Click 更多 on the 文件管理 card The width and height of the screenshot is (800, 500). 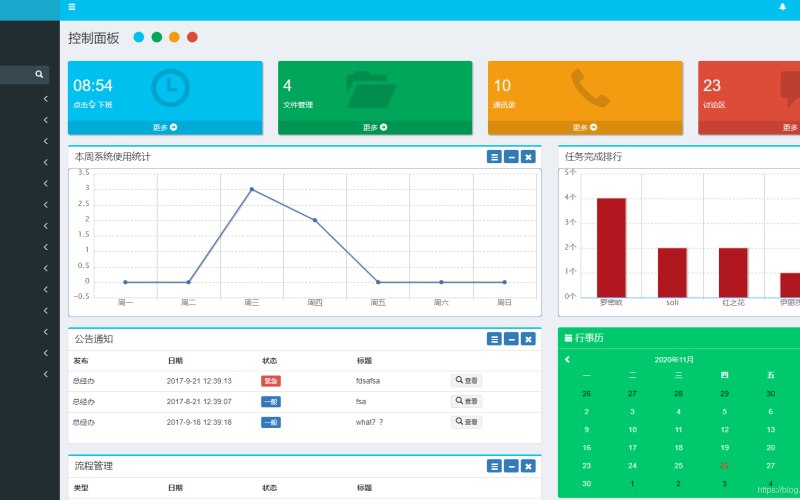[375, 128]
